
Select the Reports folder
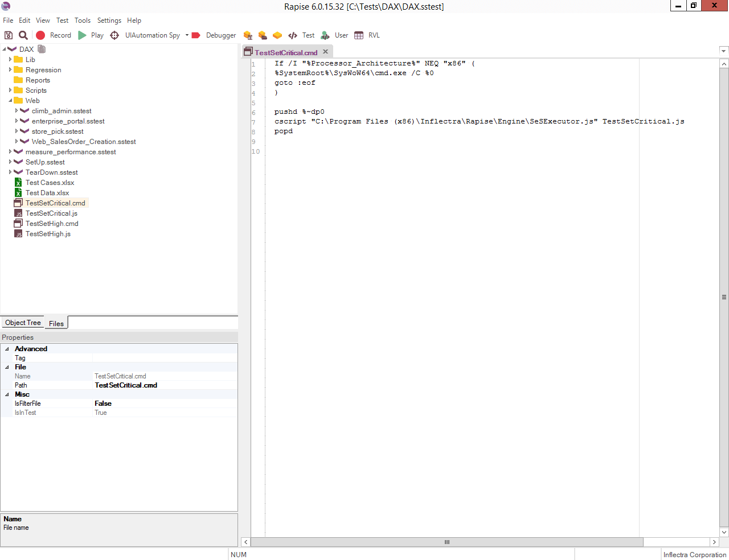coord(38,80)
